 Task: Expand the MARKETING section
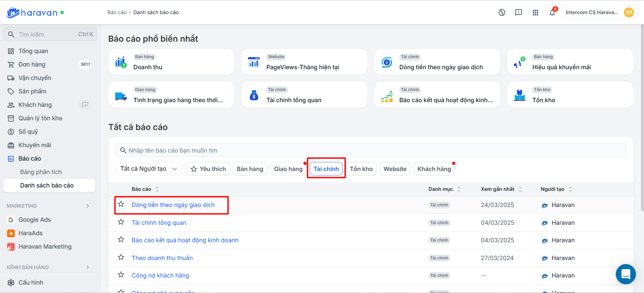(x=88, y=206)
